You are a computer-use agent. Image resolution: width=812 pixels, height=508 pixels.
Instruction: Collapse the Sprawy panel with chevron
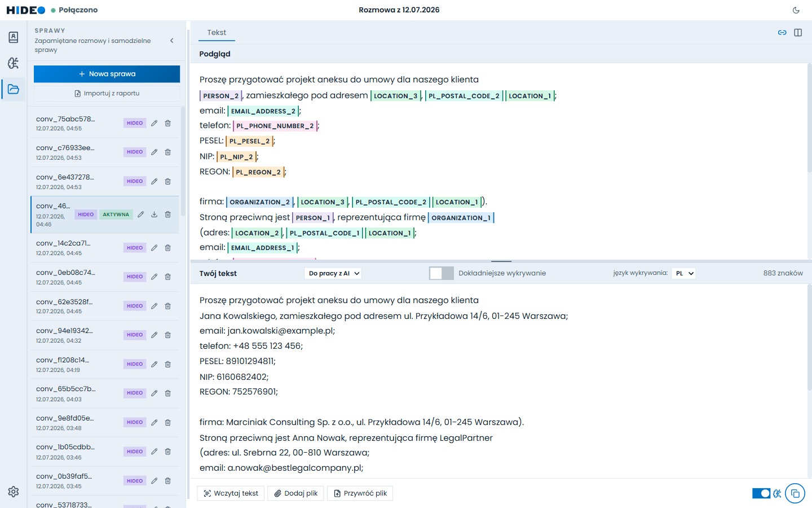(x=172, y=41)
